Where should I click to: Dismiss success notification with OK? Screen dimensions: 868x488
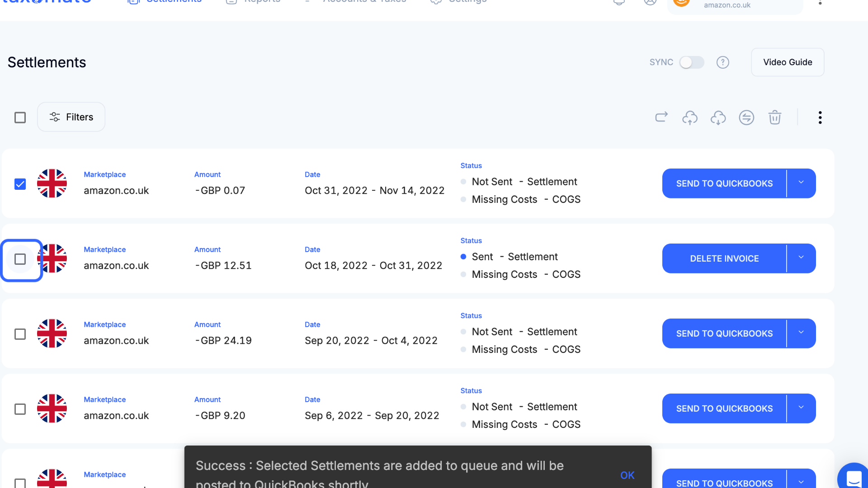pos(627,475)
